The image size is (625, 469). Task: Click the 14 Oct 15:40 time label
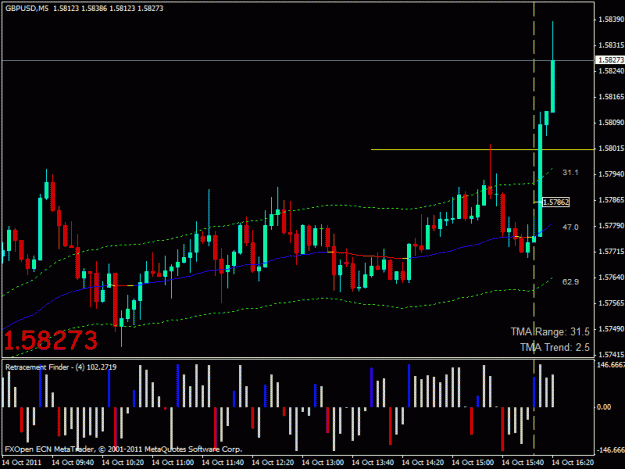tap(523, 463)
